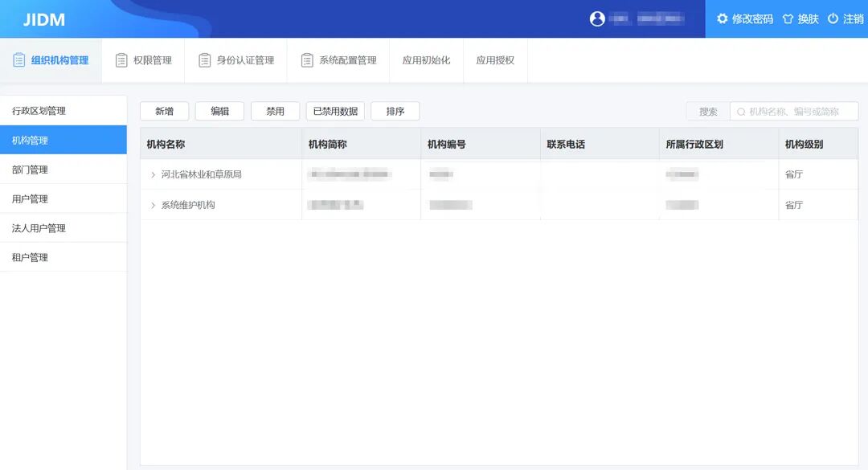Switch to the 应用授权 tab
Screen dimensions: 868x470
point(495,59)
